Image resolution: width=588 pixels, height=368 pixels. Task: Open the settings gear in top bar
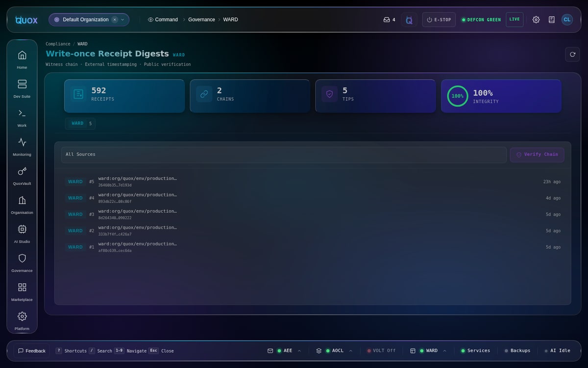(x=536, y=20)
